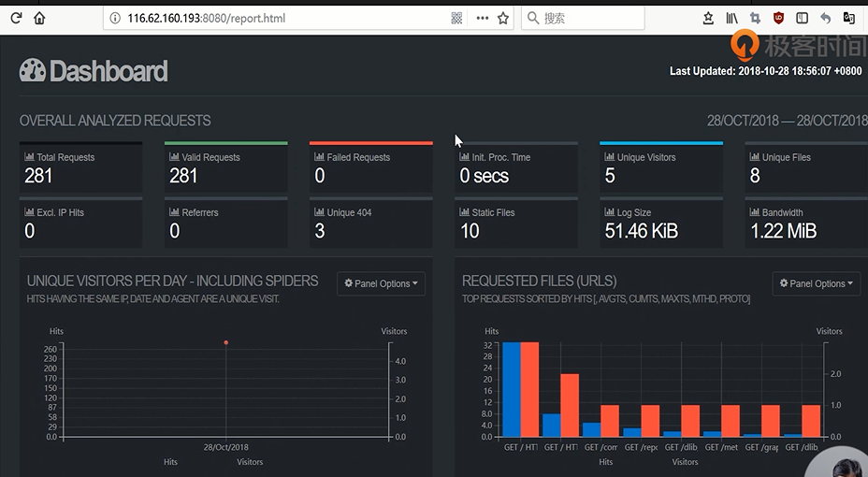Bookmark this page with the star icon
This screenshot has height=477, width=868.
coord(503,19)
